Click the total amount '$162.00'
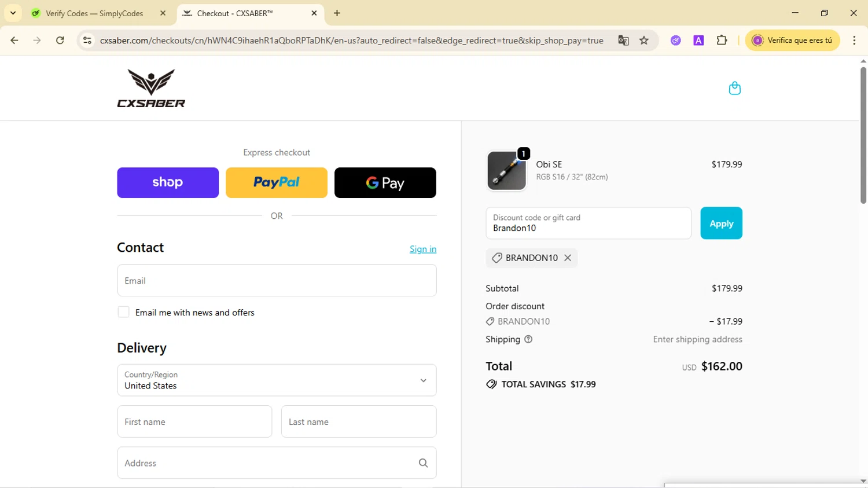This screenshot has height=488, width=868. pyautogui.click(x=722, y=366)
